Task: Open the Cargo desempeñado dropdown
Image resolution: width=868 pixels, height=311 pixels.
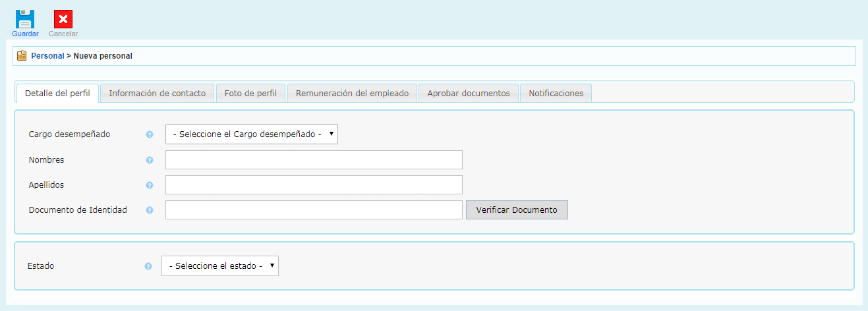Action: [251, 134]
